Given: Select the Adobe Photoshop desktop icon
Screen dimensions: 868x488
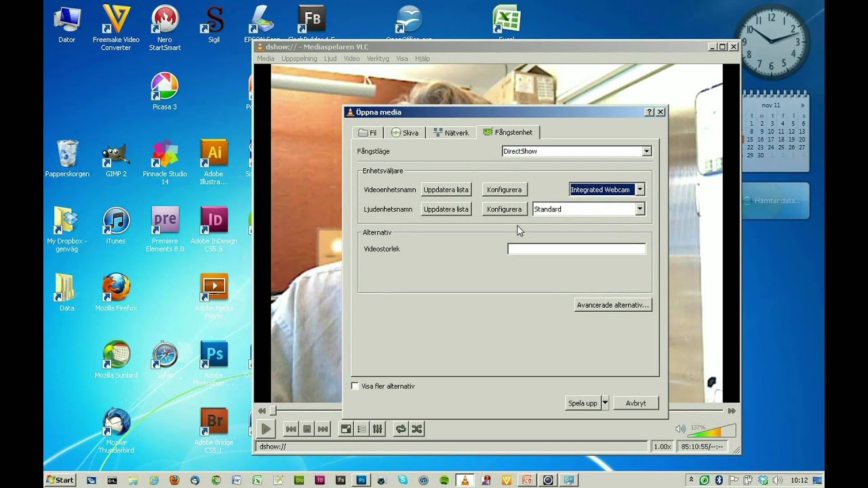Looking at the screenshot, I should pyautogui.click(x=214, y=363).
